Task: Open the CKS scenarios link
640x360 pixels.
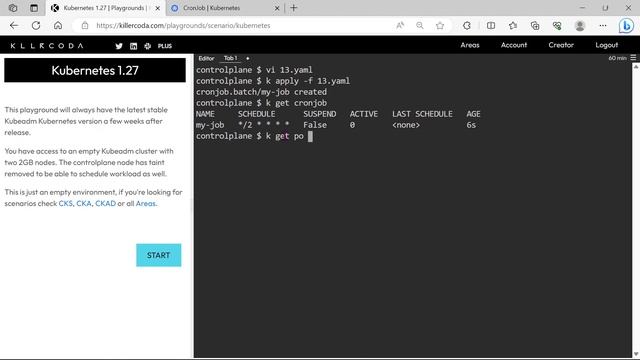Action: coord(65,203)
